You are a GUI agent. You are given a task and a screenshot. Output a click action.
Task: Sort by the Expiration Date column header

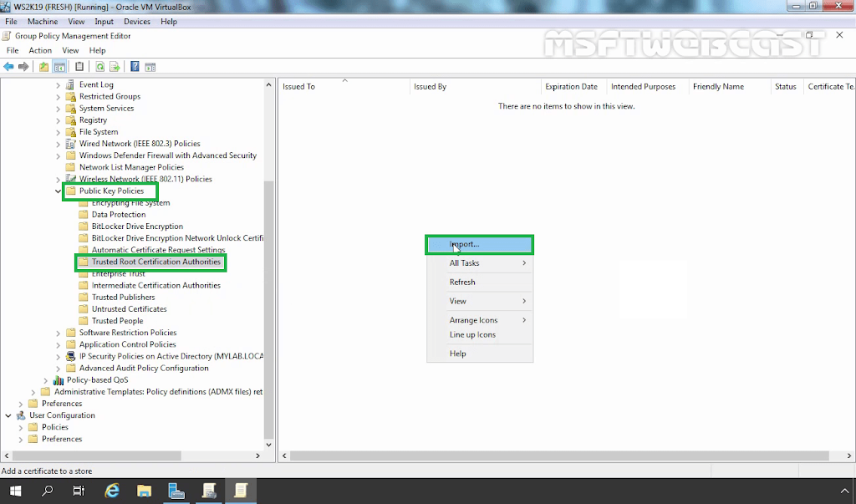pos(573,87)
